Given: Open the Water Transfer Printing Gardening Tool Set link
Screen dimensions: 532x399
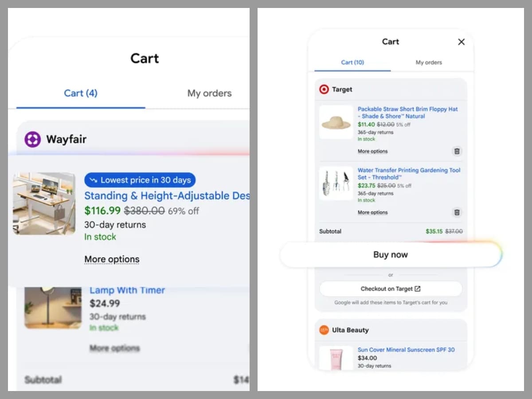Looking at the screenshot, I should coord(409,174).
